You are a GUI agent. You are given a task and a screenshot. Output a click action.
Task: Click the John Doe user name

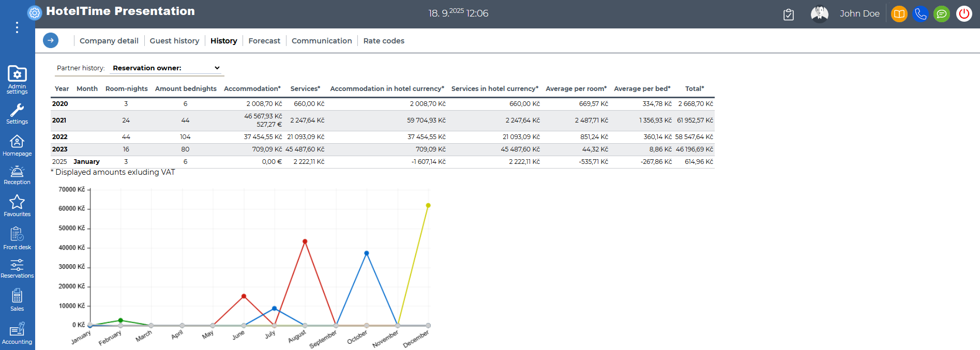(860, 14)
